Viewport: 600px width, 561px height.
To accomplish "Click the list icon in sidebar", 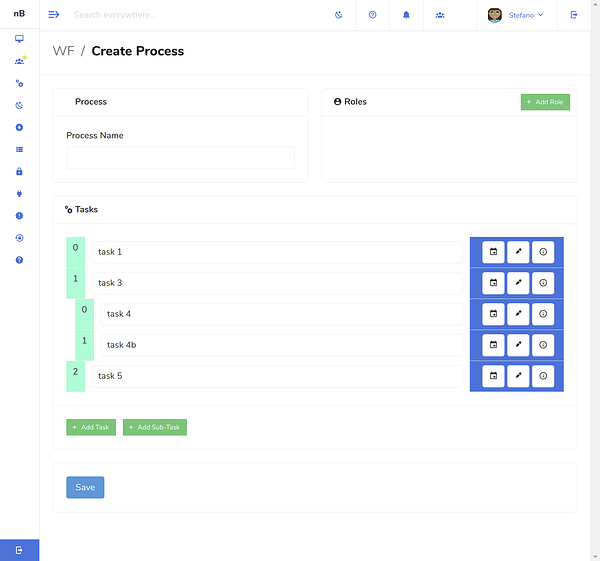I will pos(19,149).
